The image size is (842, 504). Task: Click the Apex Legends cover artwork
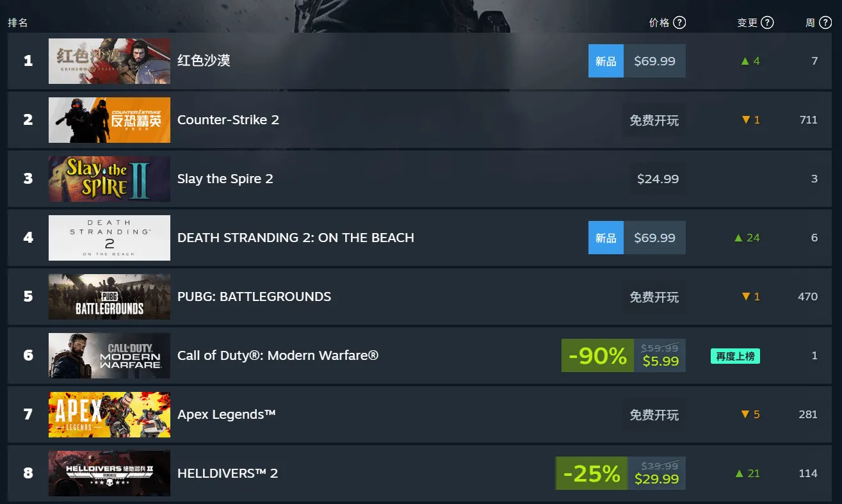(x=109, y=414)
